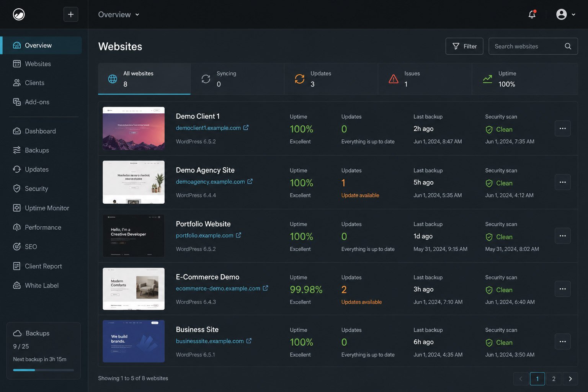Screen dimensions: 588x392
Task: Open Demo Client 1 thumbnail
Action: tap(134, 128)
